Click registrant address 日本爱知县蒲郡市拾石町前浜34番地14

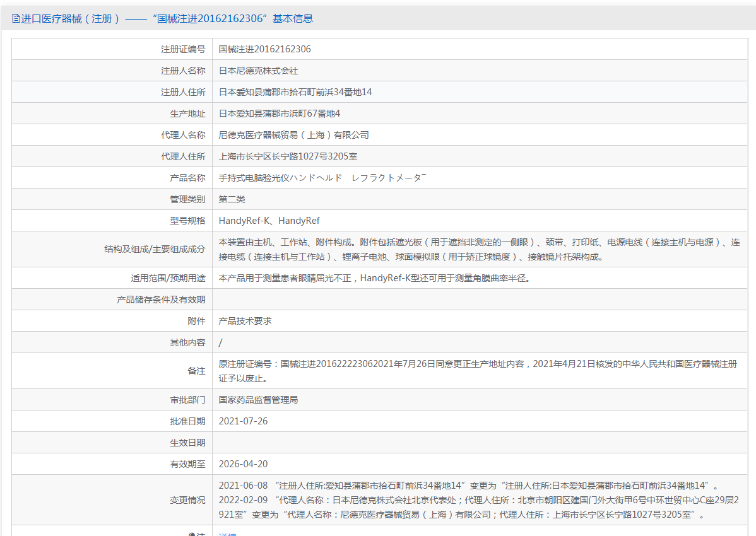pos(295,92)
